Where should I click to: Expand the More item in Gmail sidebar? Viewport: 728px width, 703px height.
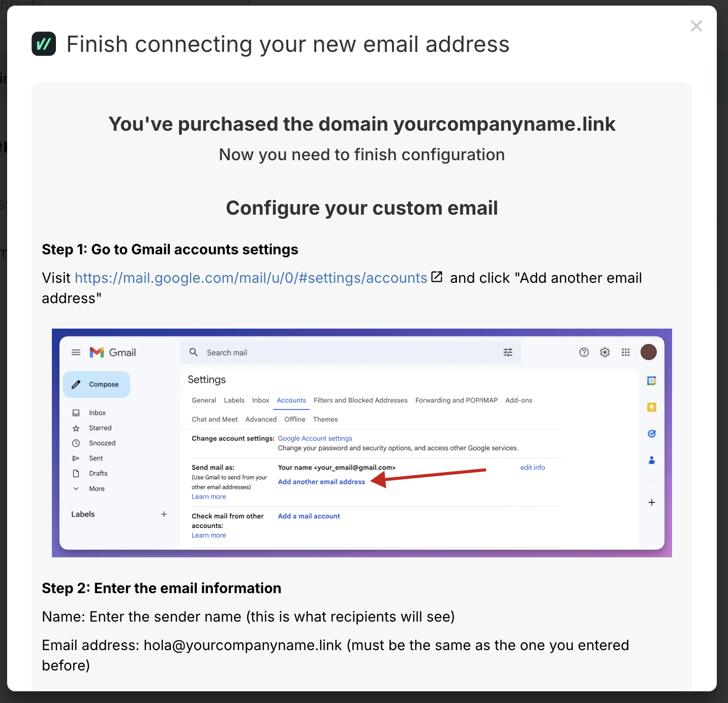[x=96, y=489]
